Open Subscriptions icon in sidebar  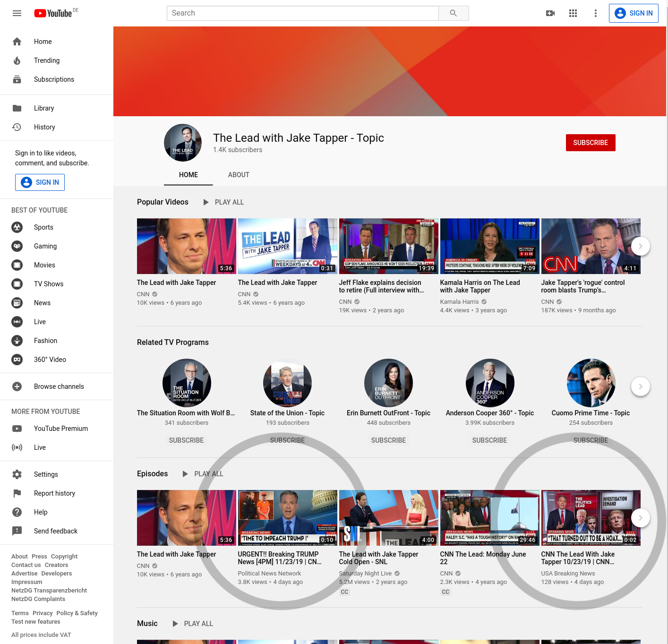pyautogui.click(x=17, y=79)
